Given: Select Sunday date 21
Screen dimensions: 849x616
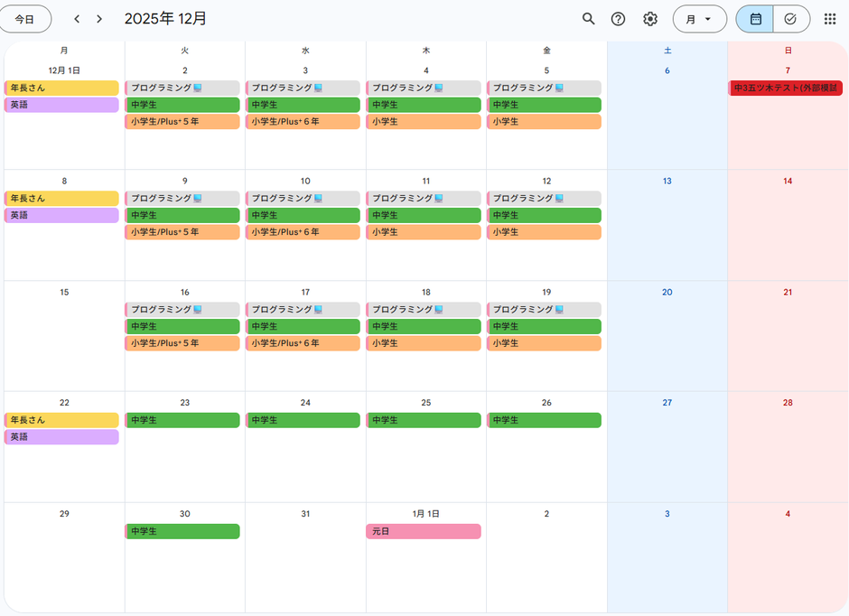Looking at the screenshot, I should click(788, 292).
